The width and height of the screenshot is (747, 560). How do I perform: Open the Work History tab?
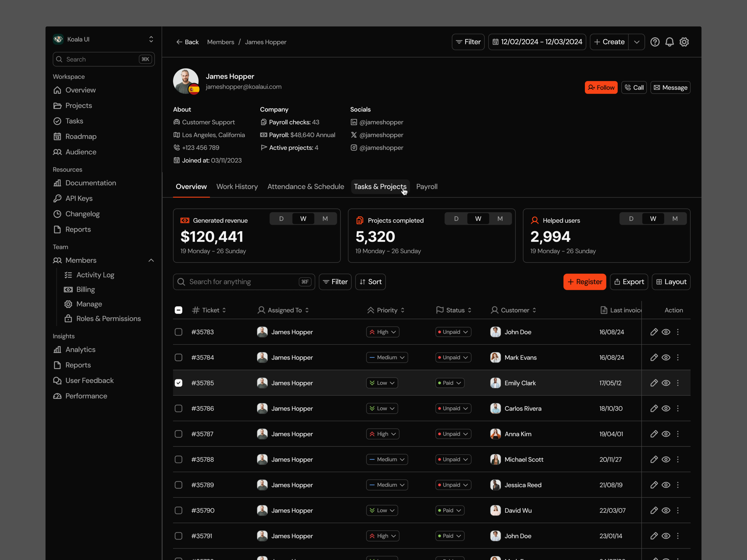point(237,186)
